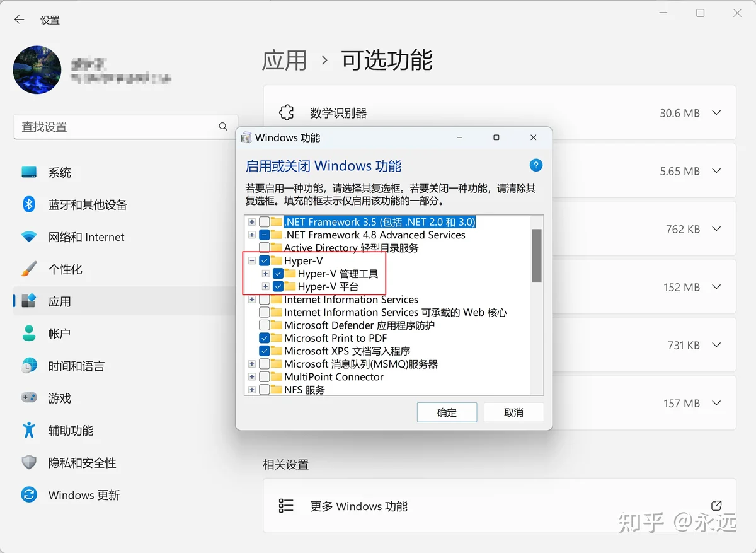The image size is (756, 553).
Task: Click the 相关设置 heading text
Action: (286, 465)
